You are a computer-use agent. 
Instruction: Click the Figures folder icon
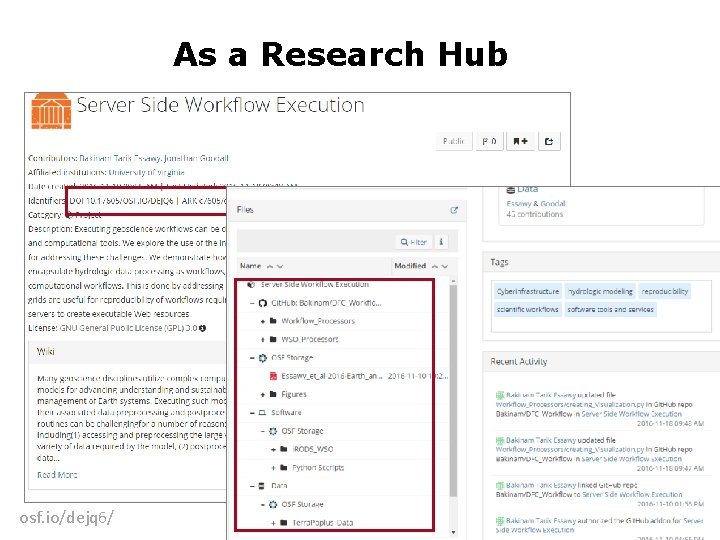[x=273, y=394]
